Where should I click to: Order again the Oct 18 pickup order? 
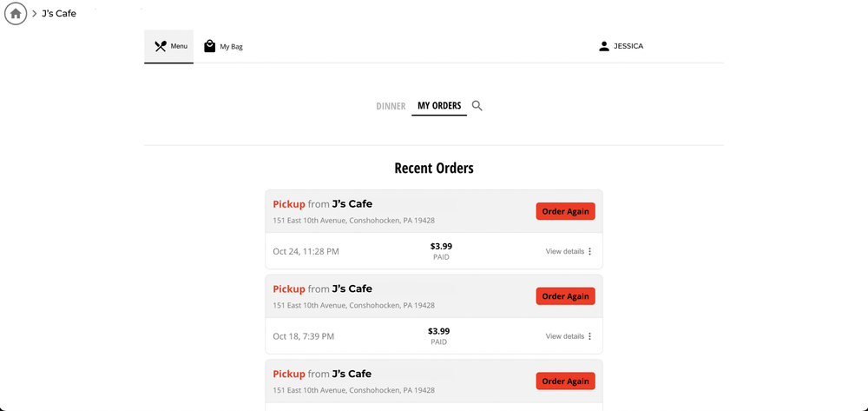(x=565, y=295)
